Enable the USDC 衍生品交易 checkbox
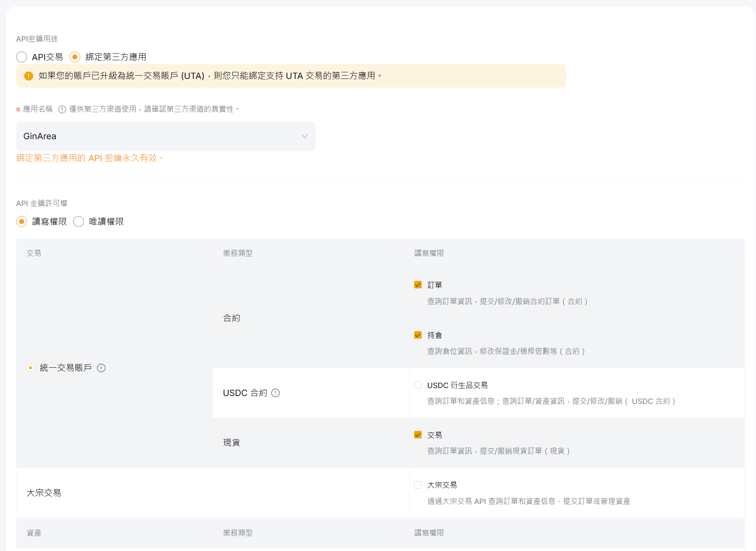The height and width of the screenshot is (551, 756). (418, 385)
